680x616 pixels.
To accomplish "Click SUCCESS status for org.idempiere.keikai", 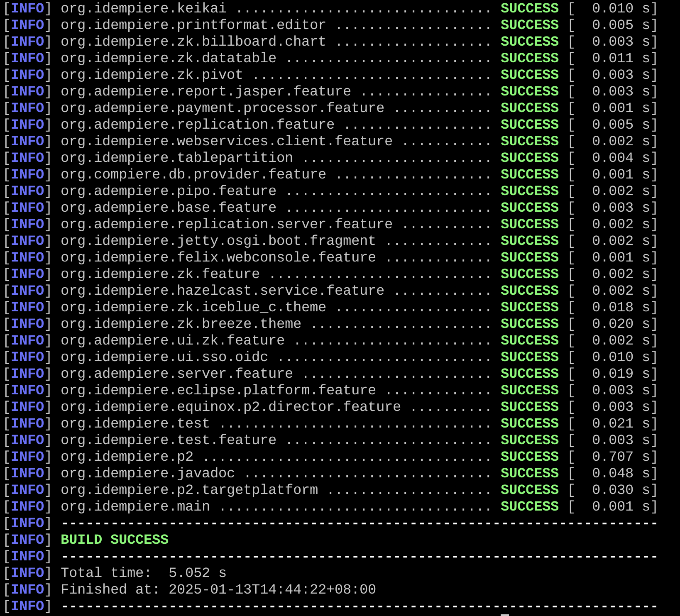I will (x=530, y=8).
